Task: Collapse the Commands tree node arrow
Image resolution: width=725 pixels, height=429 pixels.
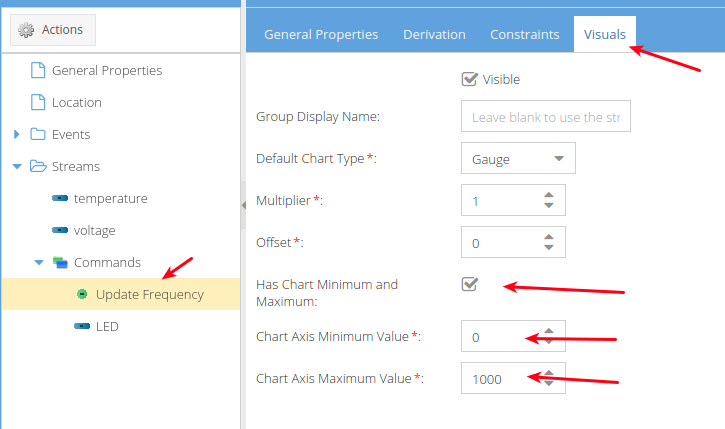Action: tap(39, 263)
